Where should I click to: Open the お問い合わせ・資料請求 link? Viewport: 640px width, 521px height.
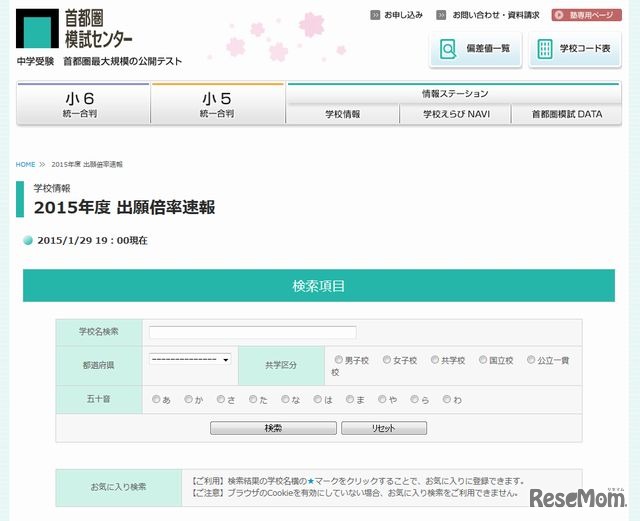[496, 15]
